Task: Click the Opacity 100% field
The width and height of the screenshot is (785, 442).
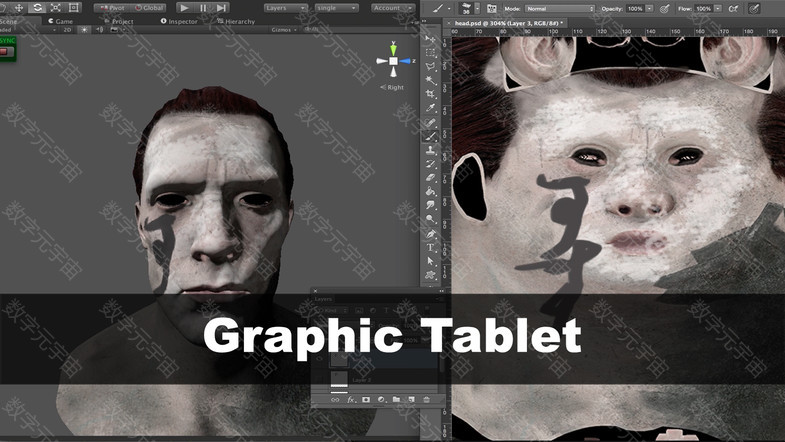Action: coord(635,9)
